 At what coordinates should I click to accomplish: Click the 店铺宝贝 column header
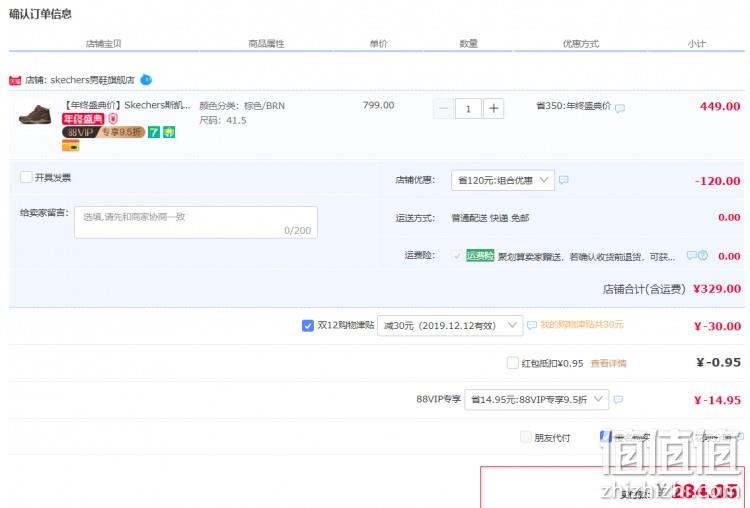click(x=103, y=44)
